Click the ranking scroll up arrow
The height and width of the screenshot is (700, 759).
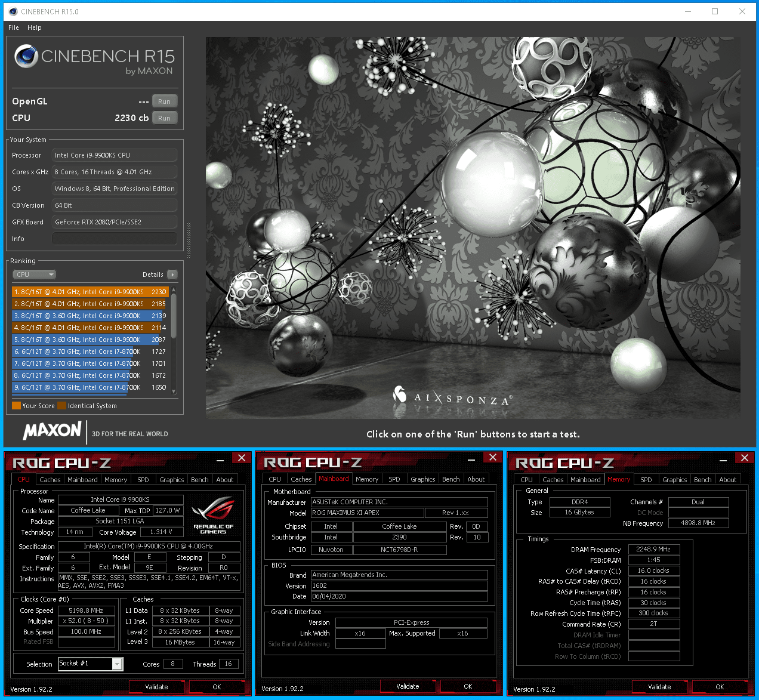[x=174, y=289]
